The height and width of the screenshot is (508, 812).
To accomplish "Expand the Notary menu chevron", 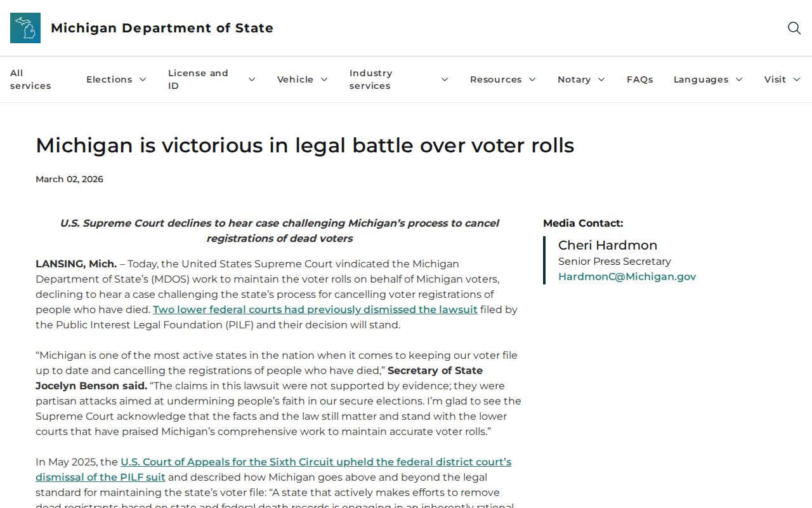I will click(601, 79).
